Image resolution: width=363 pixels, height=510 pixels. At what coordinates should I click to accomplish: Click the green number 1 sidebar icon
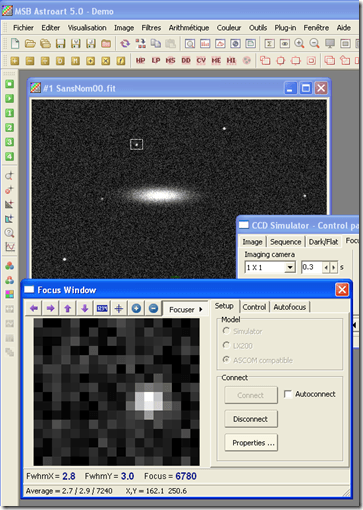(x=9, y=113)
